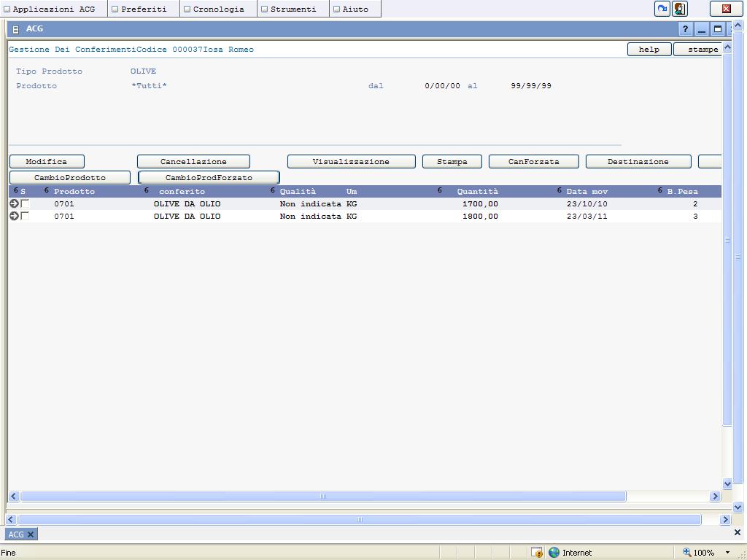Click the date cell 23/03/11
Viewport: 747px width, 560px height.
click(x=587, y=216)
